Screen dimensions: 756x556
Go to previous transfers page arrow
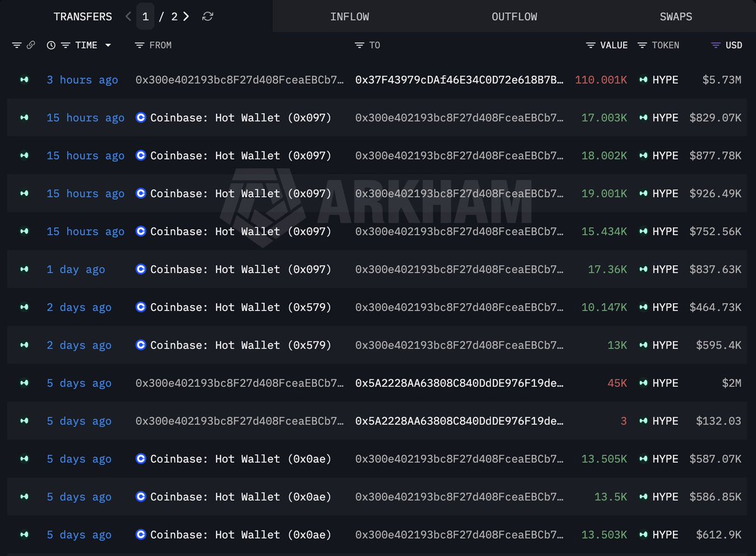click(x=129, y=16)
